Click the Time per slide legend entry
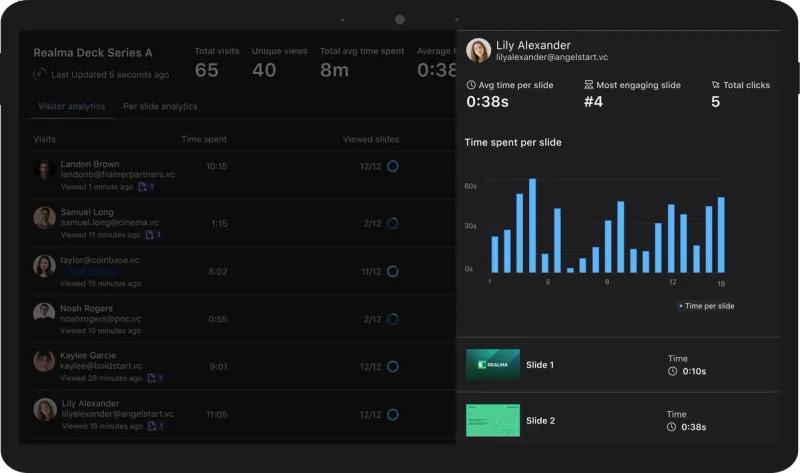 point(707,306)
